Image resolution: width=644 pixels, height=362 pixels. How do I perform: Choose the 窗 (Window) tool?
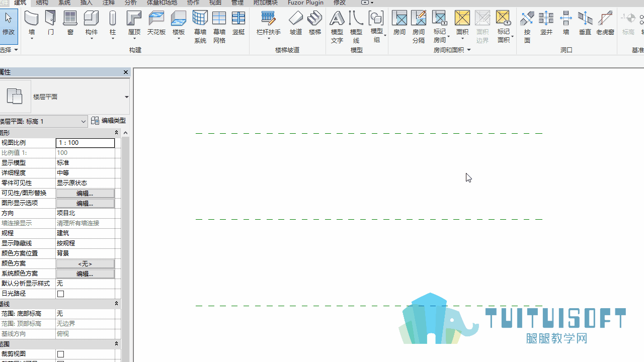pos(70,24)
